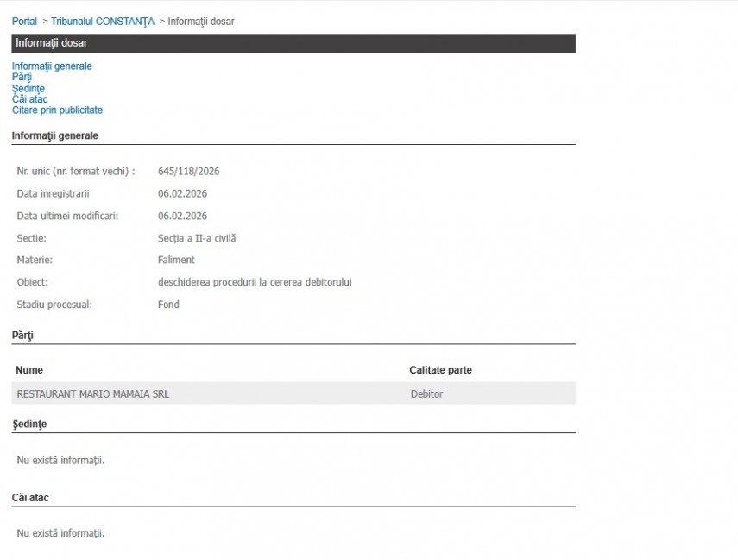The image size is (738, 560).
Task: Click the Calitate parte column header
Action: [x=440, y=370]
